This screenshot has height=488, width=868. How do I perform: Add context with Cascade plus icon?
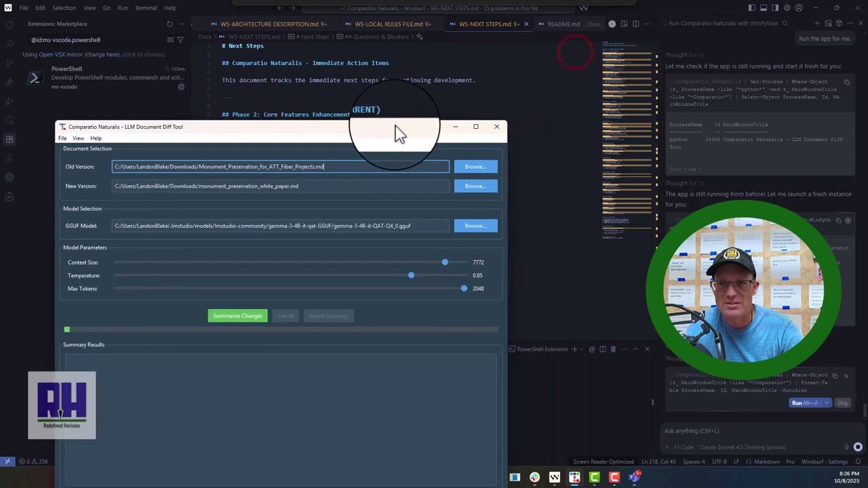pos(668,447)
